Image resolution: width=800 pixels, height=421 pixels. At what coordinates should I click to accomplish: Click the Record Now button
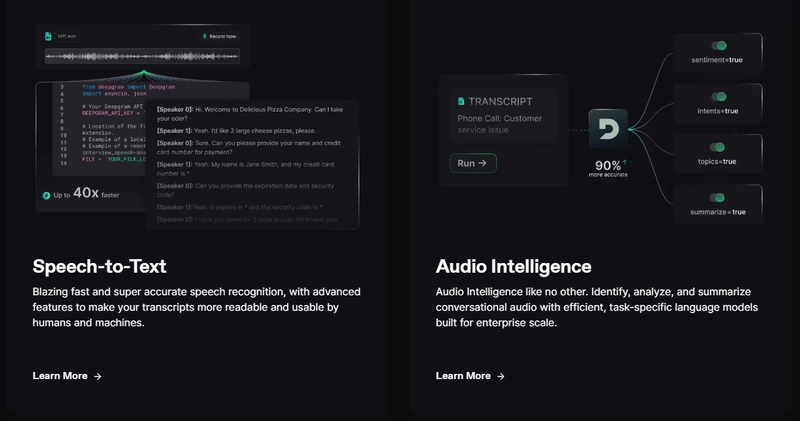(x=219, y=36)
